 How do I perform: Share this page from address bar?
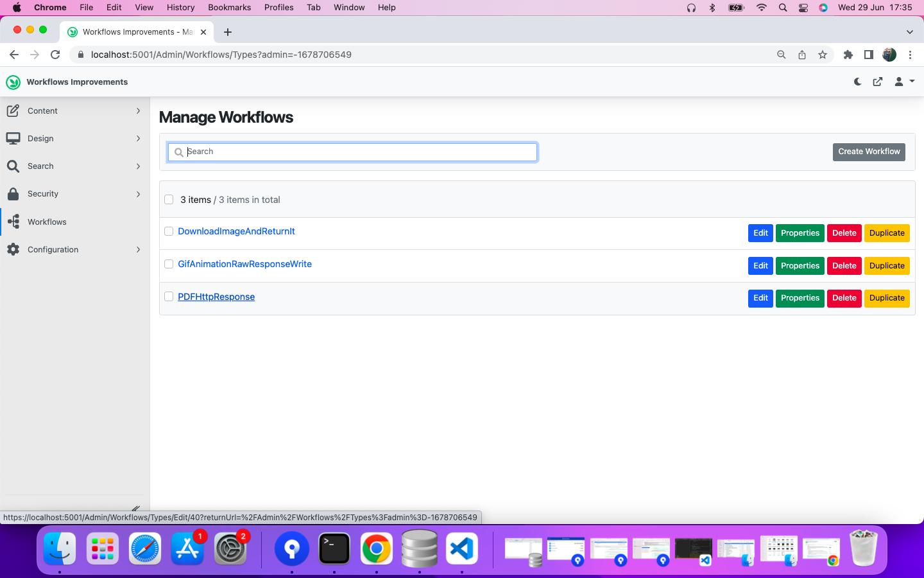802,55
